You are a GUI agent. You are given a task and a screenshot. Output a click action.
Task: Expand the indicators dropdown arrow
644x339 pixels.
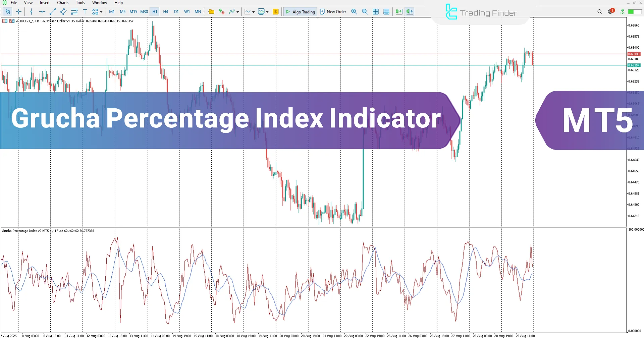click(238, 12)
